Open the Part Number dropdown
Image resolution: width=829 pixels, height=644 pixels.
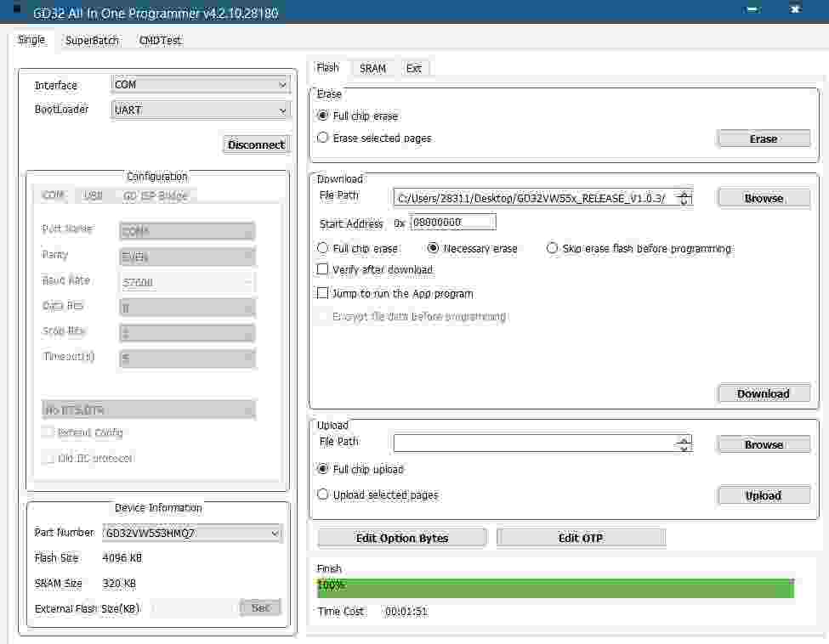(192, 533)
